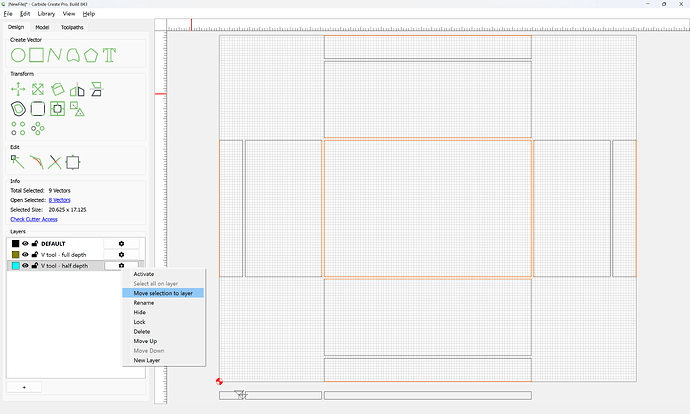690x414 pixels.
Task: Open the Edit menu
Action: click(25, 14)
